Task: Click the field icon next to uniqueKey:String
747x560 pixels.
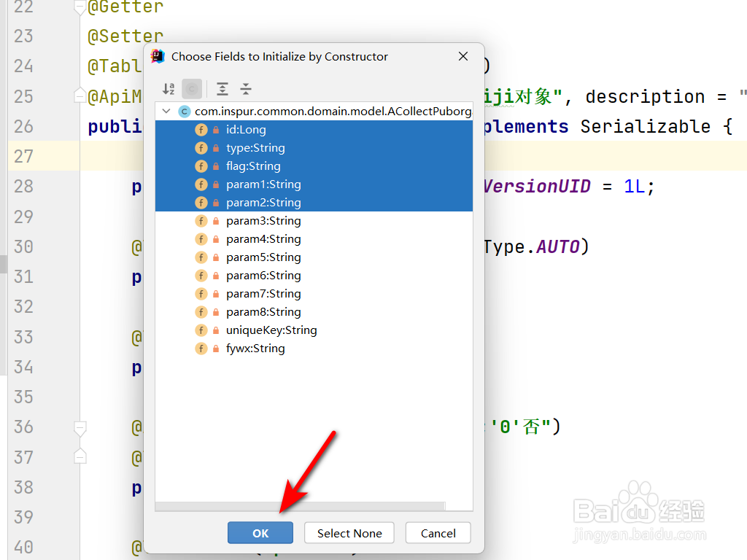Action: coord(201,330)
